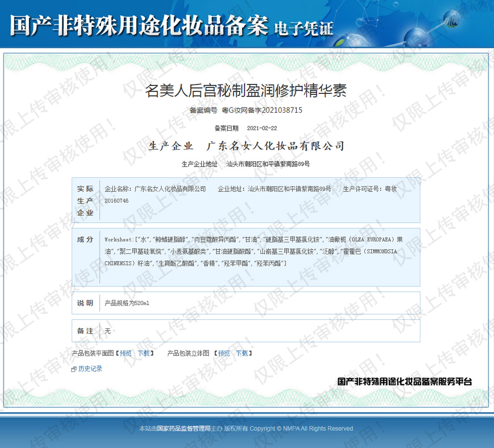Click footer Copyright NMPA All Rights Reserved

click(301, 429)
